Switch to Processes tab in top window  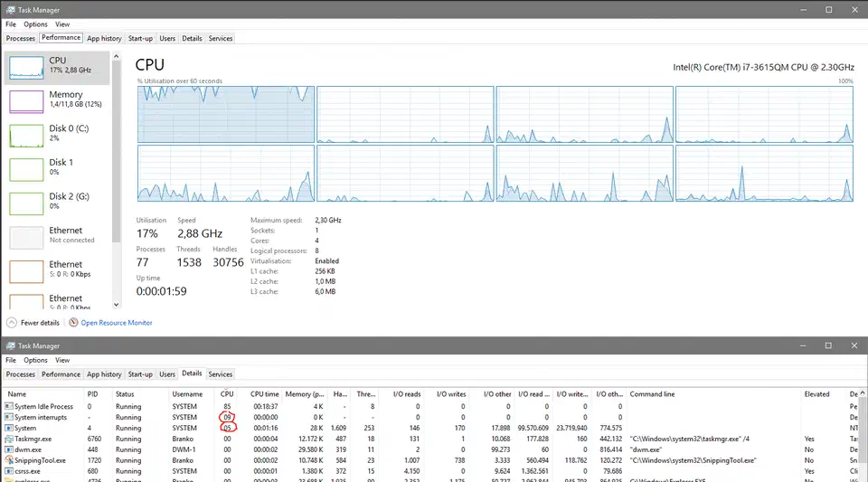point(21,38)
